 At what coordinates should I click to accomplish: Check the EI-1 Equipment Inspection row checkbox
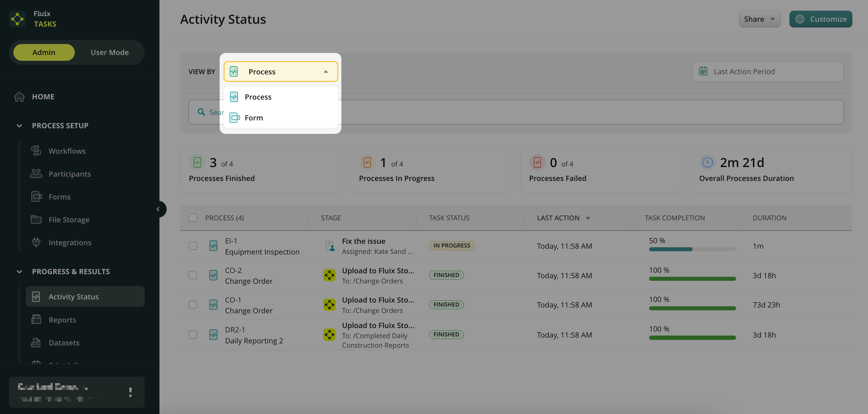193,246
